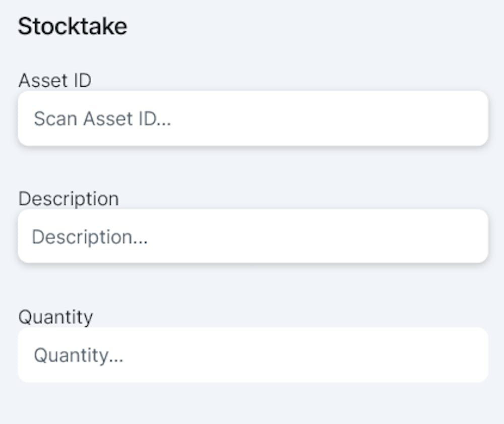The width and height of the screenshot is (504, 424).
Task: Click the Quantity placeholder text
Action: [x=78, y=355]
